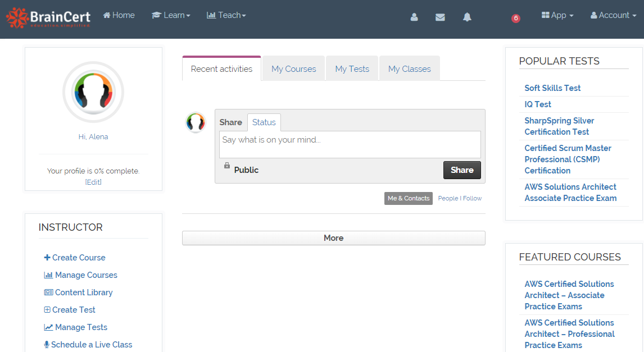Go to Home in the navigation bar
This screenshot has width=644, height=352.
click(x=119, y=15)
